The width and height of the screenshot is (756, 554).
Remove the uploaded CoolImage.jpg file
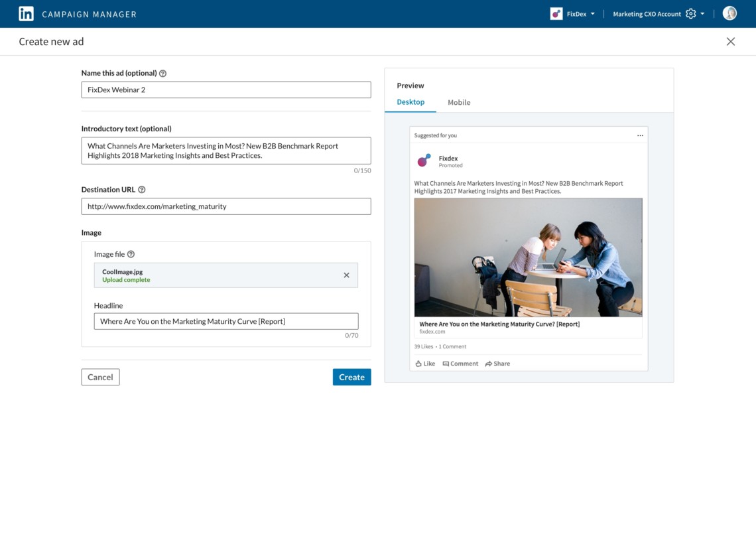(x=346, y=275)
